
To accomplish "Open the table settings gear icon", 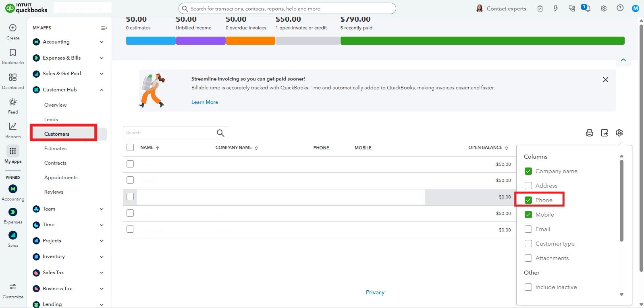I will 619,132.
